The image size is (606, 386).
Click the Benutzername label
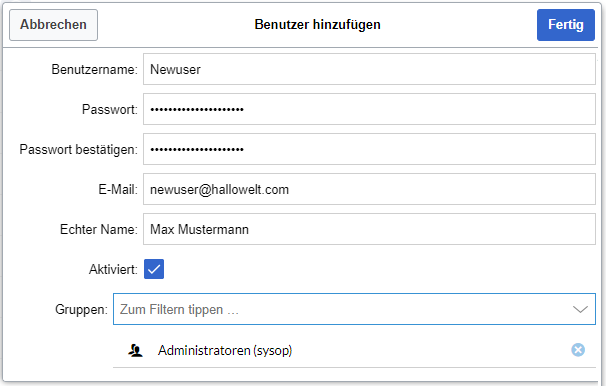[x=94, y=70]
